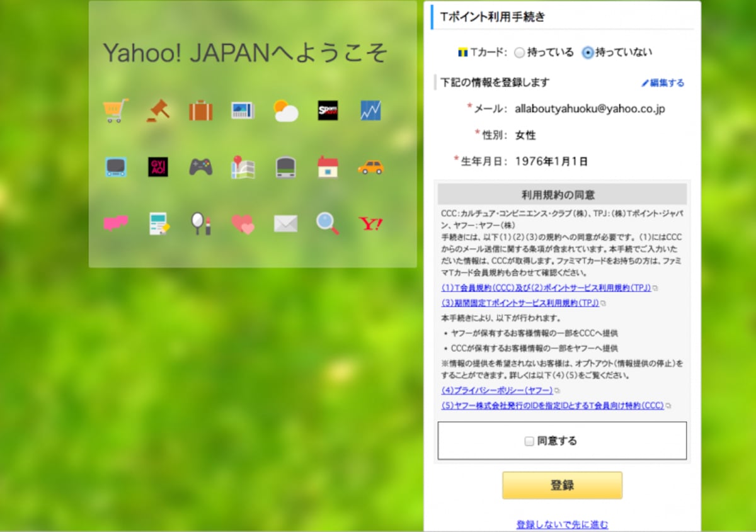Click the magnifying glass search icon
Viewport: 756px width, 532px height.
coord(328,224)
